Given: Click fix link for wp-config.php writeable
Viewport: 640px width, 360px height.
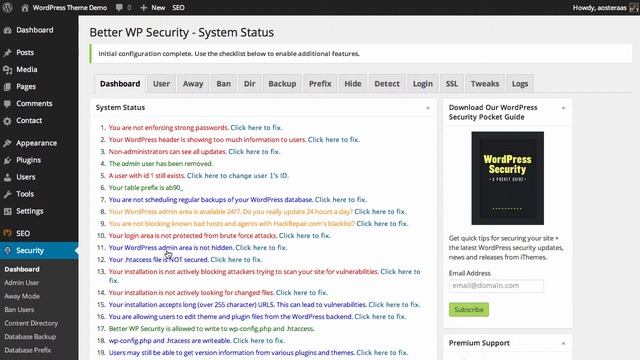Looking at the screenshot, I should pyautogui.click(x=258, y=340).
